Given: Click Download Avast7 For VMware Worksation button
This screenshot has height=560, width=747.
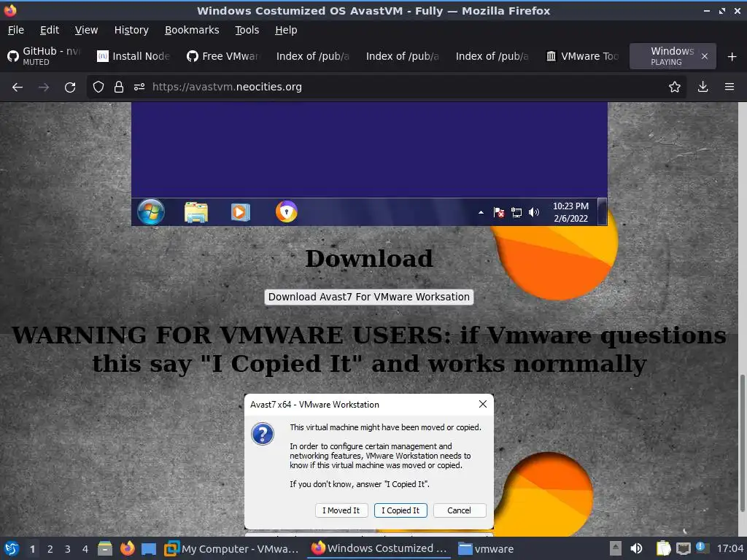Looking at the screenshot, I should [368, 297].
